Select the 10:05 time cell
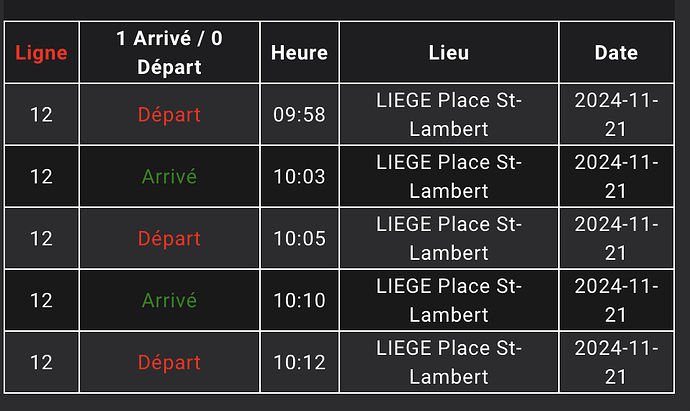The width and height of the screenshot is (690, 411). (x=299, y=239)
